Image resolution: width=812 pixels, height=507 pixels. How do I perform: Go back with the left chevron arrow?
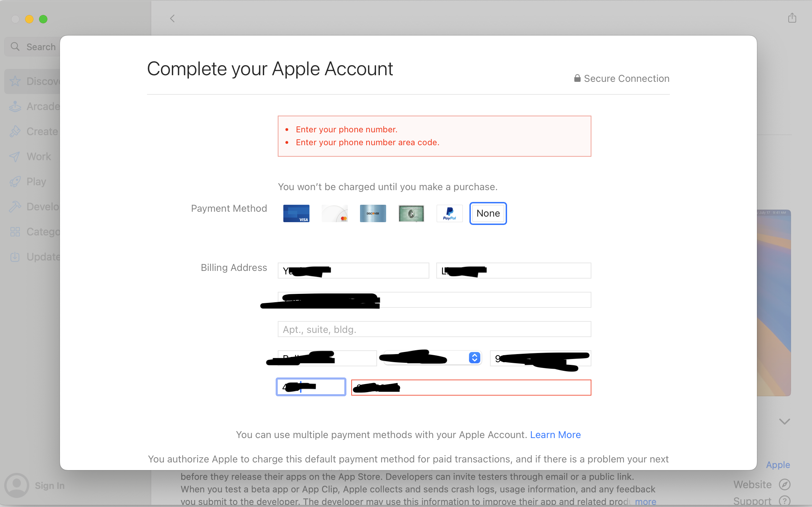[x=172, y=18]
